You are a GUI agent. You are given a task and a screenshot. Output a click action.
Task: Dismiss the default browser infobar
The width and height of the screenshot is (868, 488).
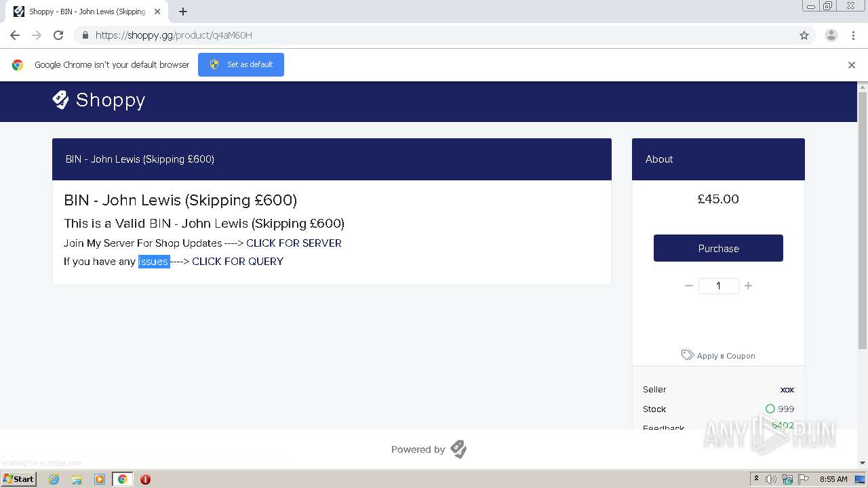click(851, 65)
